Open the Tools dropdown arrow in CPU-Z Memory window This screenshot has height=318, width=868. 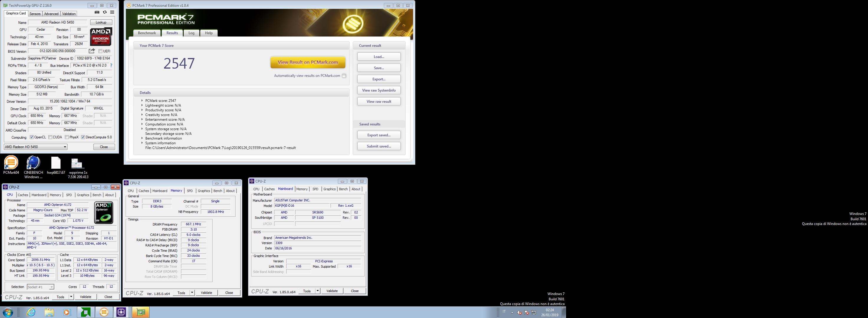192,293
